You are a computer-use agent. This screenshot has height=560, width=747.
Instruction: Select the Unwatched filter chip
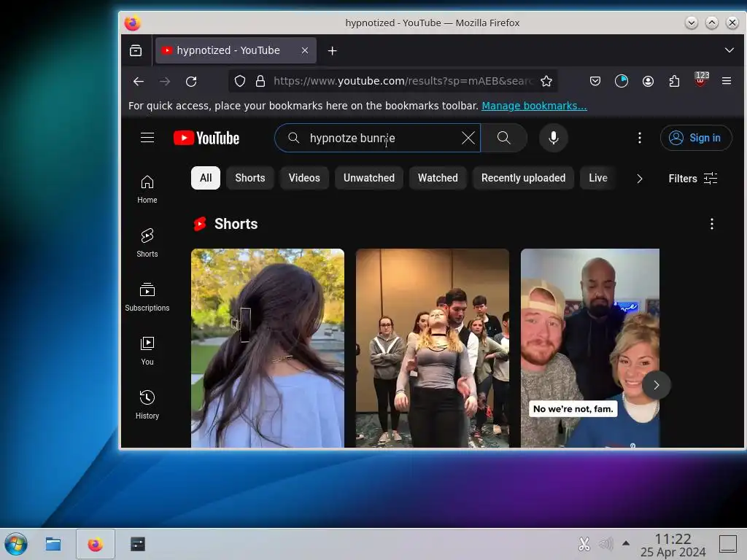tap(369, 178)
